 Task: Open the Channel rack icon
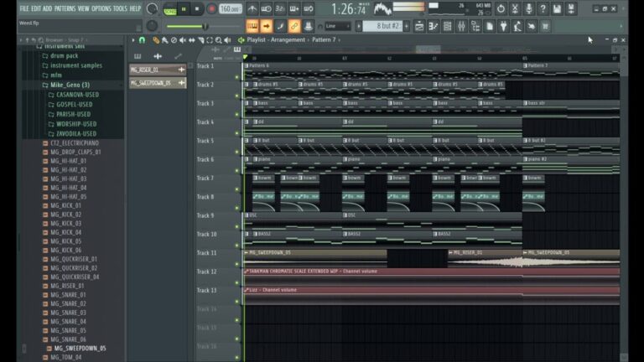coord(447,26)
